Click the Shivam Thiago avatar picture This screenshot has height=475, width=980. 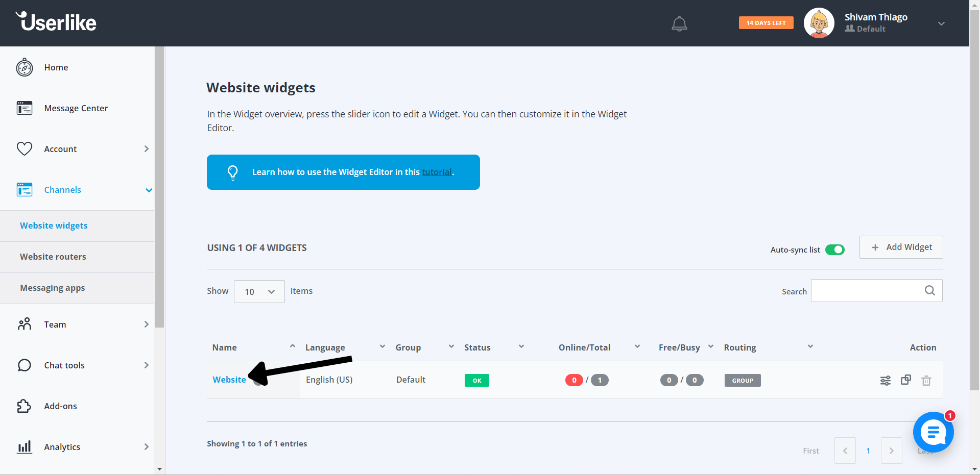click(x=819, y=23)
